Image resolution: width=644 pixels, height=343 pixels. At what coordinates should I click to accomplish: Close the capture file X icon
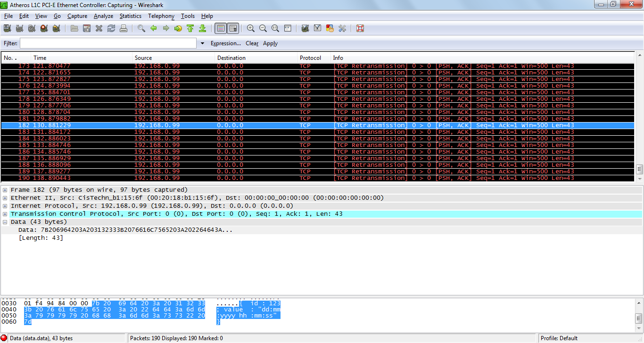[x=99, y=28]
